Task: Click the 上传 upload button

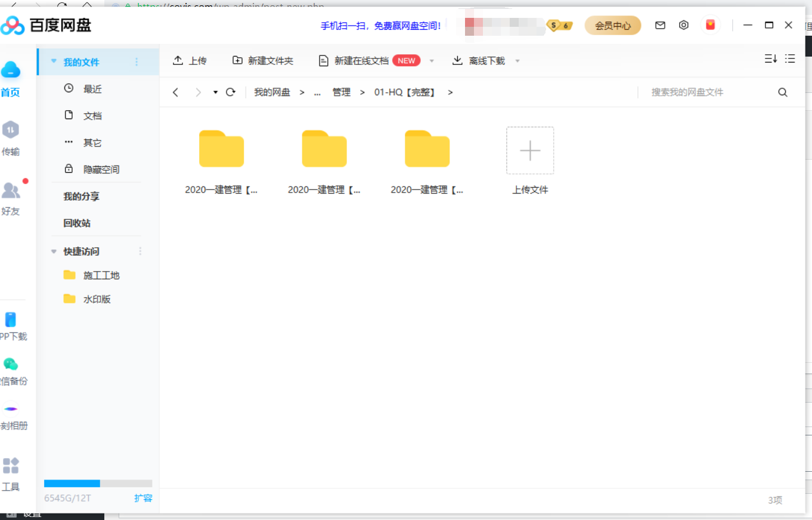Action: [x=190, y=61]
